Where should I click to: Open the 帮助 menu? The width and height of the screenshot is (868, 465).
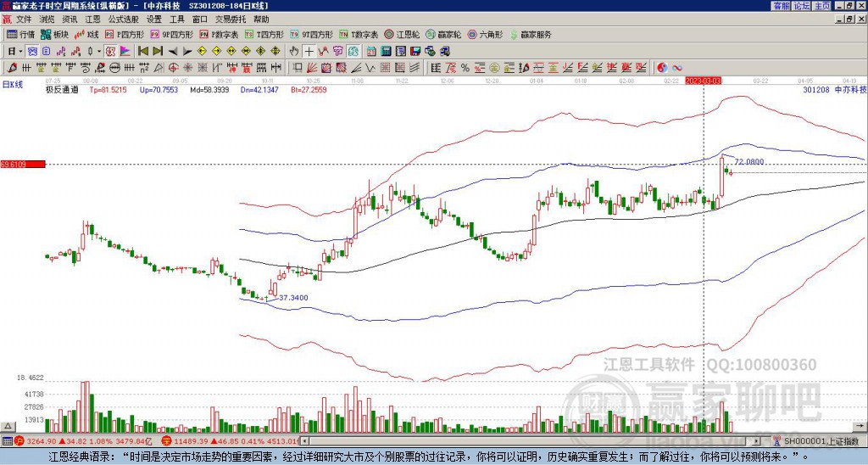pyautogui.click(x=261, y=20)
